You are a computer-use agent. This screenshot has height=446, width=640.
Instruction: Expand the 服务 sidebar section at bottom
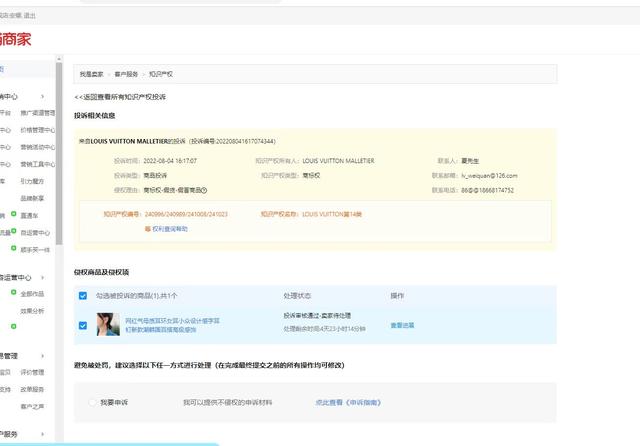[43, 434]
